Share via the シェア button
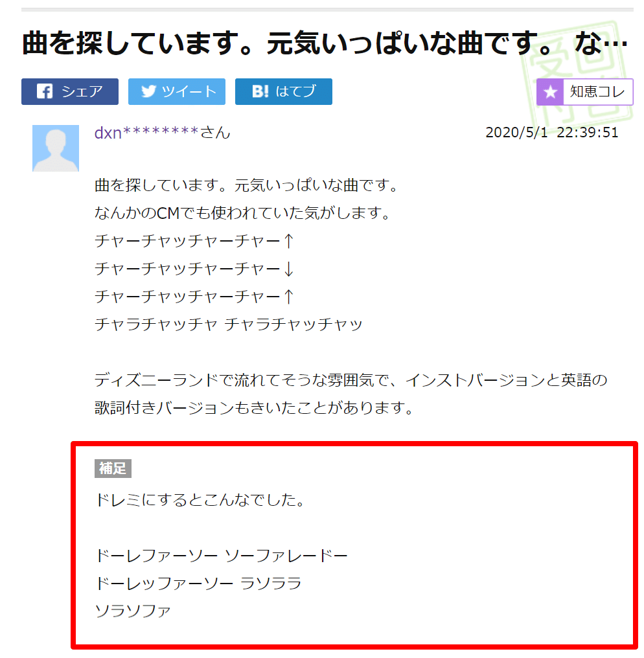Screen dimensions: 644x658 [70, 91]
